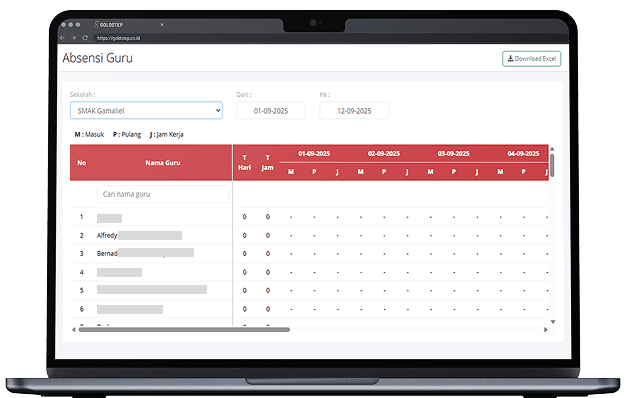Click the P subheader under 02-09-2025
The image size is (627, 398).
click(384, 172)
